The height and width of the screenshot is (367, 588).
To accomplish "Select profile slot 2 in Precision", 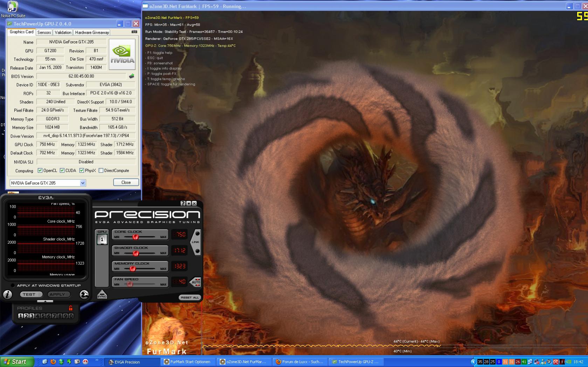I will tap(26, 316).
